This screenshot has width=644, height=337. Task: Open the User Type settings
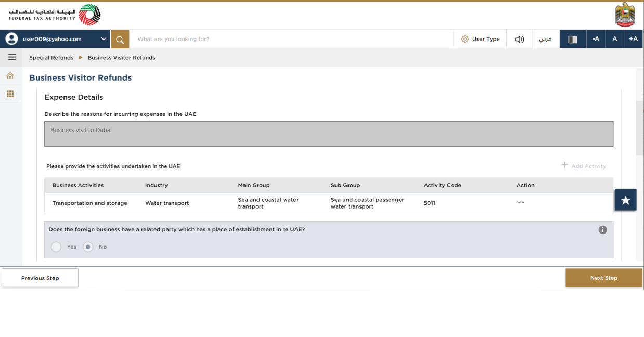coord(480,39)
